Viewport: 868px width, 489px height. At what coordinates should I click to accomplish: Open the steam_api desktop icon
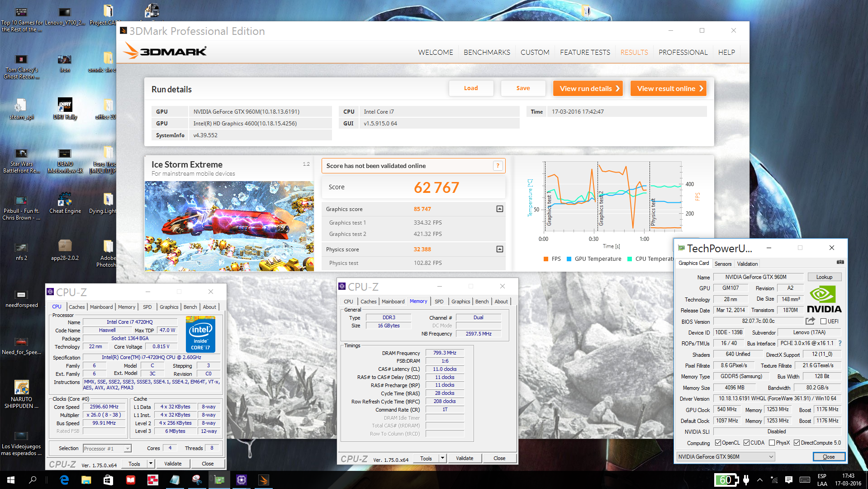[21, 109]
